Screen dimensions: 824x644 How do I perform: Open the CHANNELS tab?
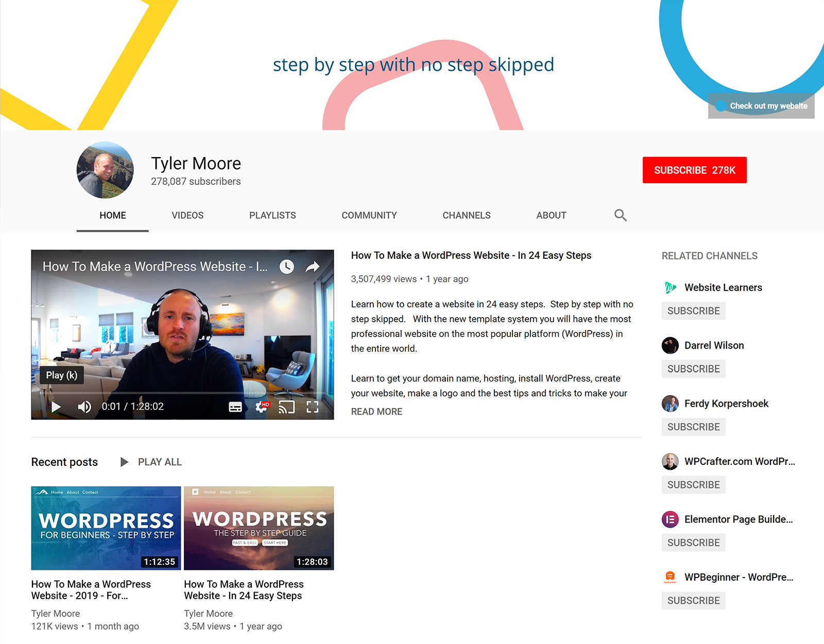point(467,215)
